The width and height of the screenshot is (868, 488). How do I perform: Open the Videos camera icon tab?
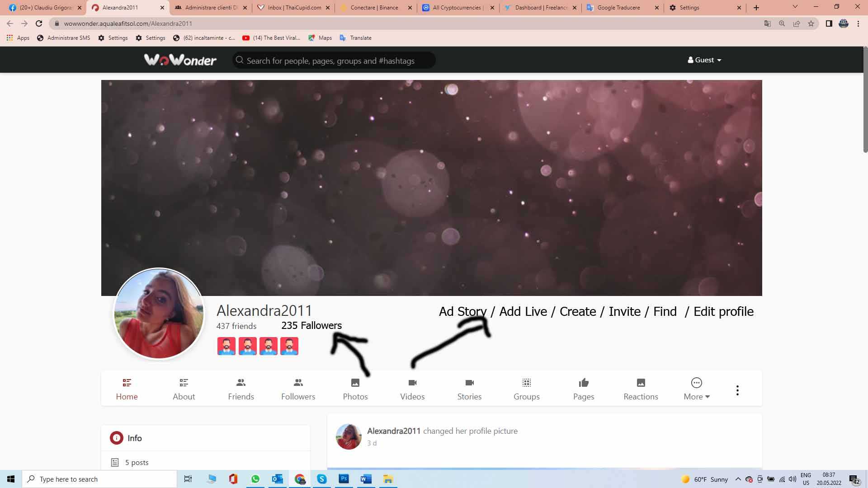pos(412,383)
